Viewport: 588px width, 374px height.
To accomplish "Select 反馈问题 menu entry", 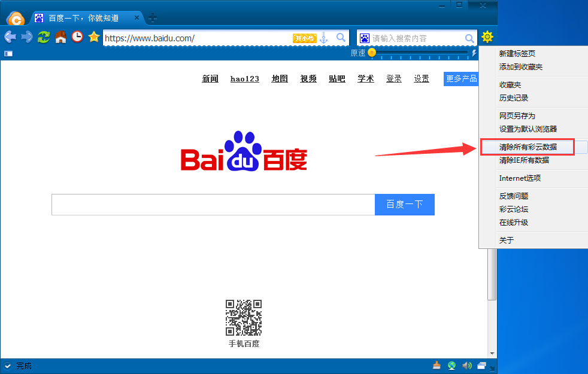I will click(x=514, y=196).
